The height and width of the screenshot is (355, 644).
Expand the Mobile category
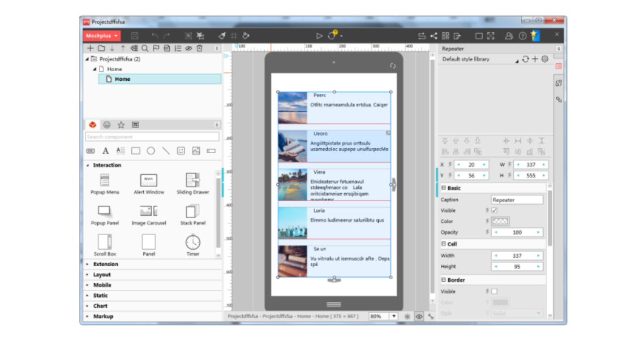pyautogui.click(x=88, y=285)
